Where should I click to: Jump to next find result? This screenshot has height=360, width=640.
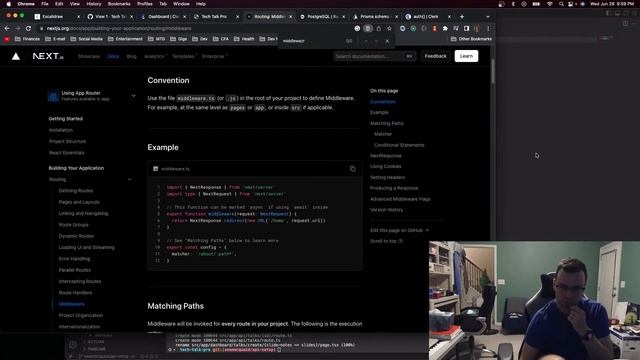376,41
